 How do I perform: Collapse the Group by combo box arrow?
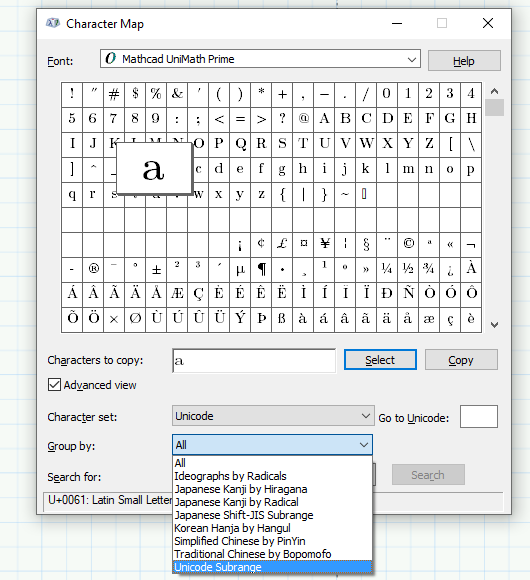click(364, 445)
